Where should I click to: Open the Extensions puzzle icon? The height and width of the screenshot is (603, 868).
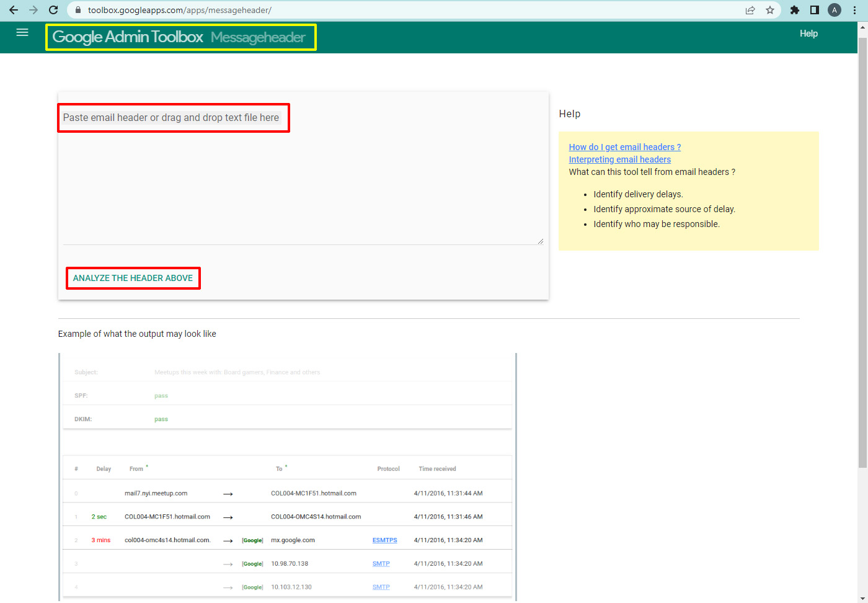tap(795, 10)
